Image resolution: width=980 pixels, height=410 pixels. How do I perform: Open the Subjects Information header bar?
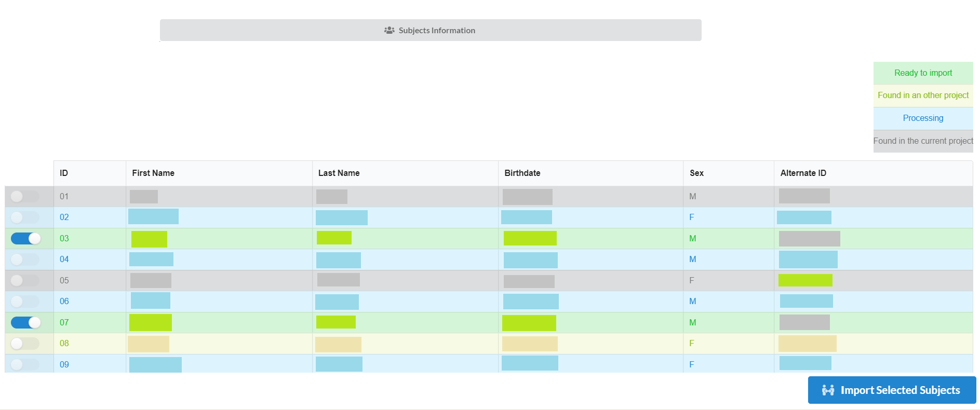(x=430, y=31)
